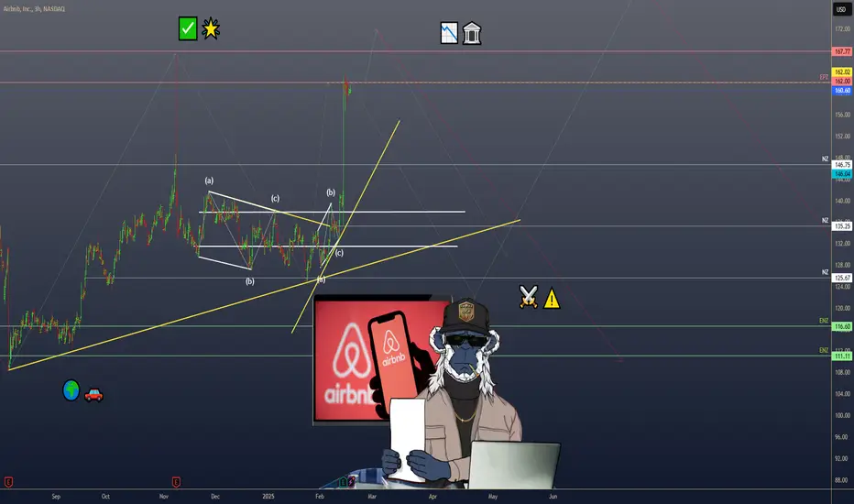
Task: Select the 146.75 white price label
Action: pyautogui.click(x=842, y=165)
